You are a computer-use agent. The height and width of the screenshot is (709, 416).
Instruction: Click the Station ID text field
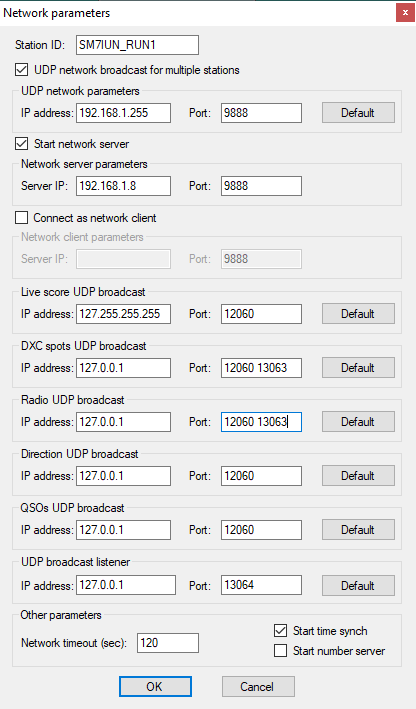click(x=137, y=45)
